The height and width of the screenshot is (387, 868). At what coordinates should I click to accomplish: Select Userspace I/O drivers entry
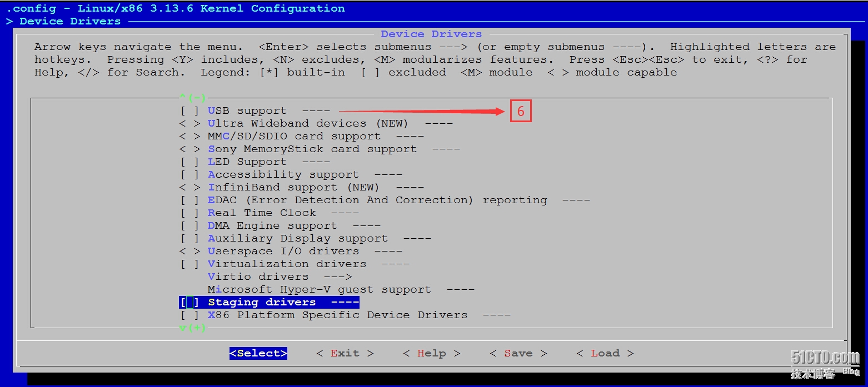(x=305, y=251)
